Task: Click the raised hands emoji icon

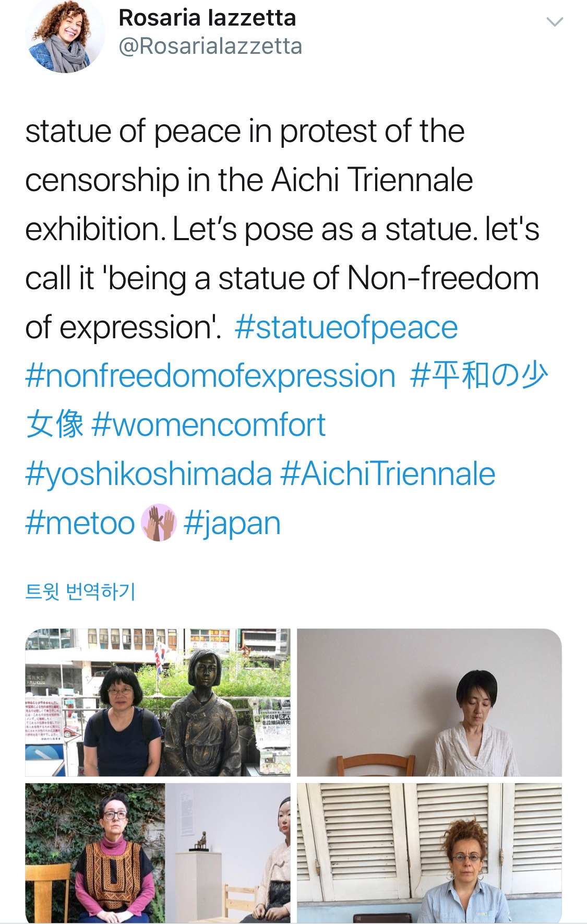Action: click(159, 523)
